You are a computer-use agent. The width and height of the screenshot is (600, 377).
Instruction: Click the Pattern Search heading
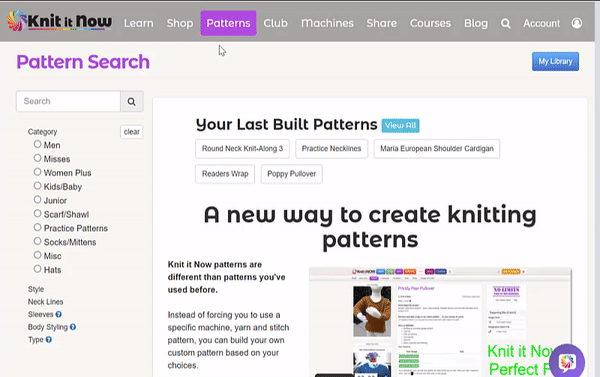point(83,62)
